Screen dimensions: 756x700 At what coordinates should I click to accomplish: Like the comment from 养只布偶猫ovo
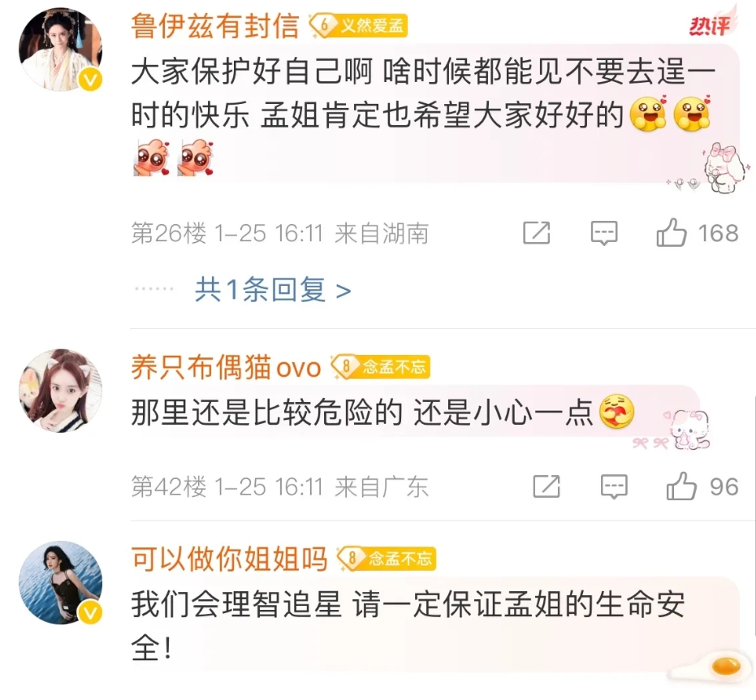point(702,486)
